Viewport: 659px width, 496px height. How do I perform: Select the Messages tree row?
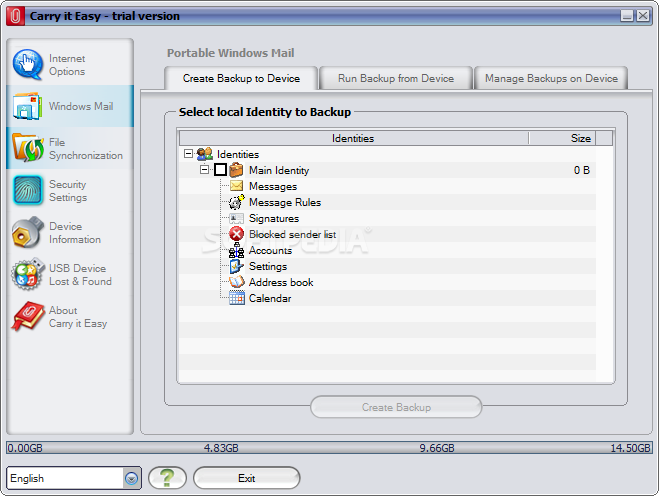387,186
